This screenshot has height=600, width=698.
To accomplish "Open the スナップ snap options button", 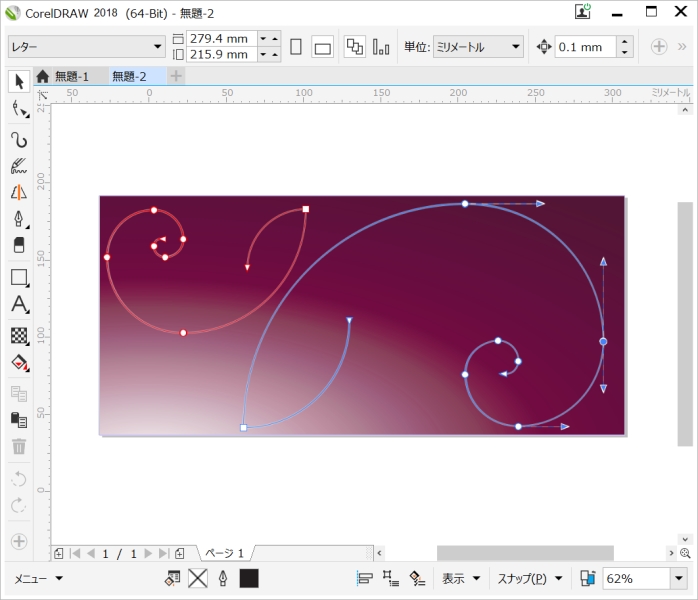I will click(530, 578).
